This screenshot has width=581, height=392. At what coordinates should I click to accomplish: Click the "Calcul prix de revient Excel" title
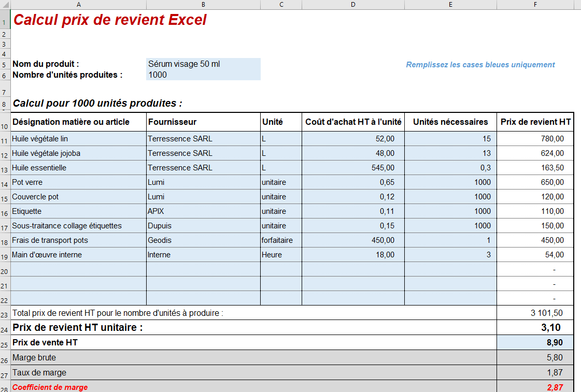pyautogui.click(x=110, y=20)
